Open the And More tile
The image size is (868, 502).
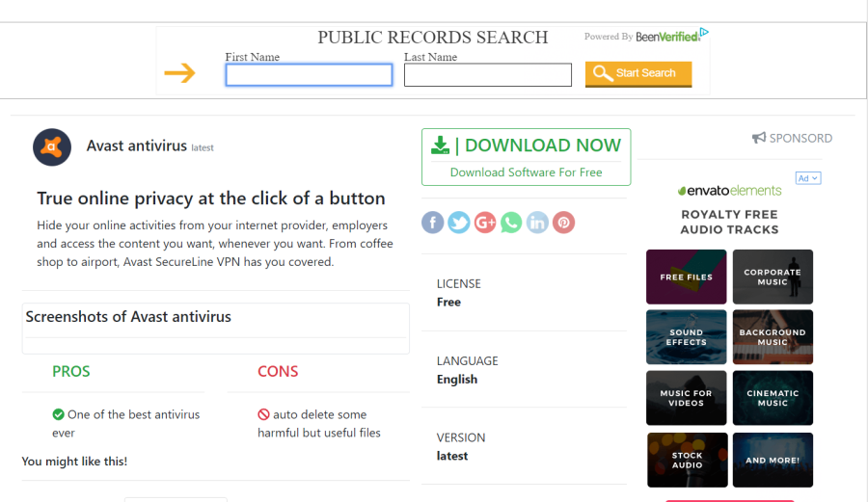773,460
